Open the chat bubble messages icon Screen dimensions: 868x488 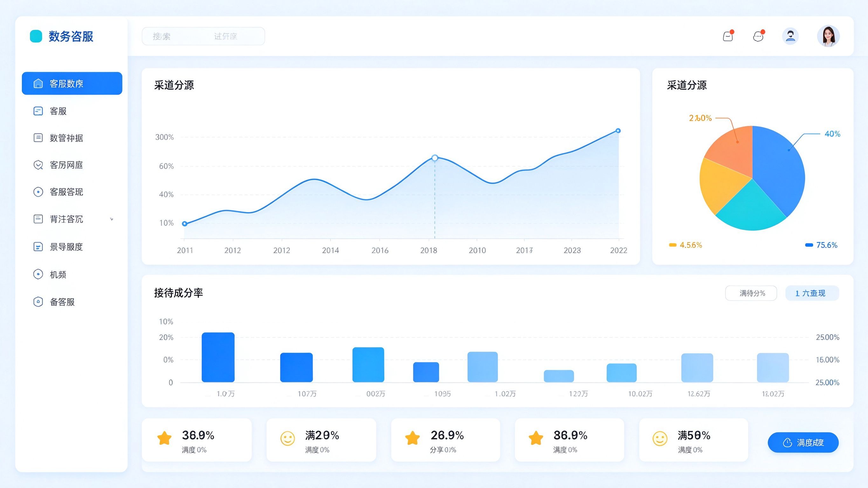758,36
